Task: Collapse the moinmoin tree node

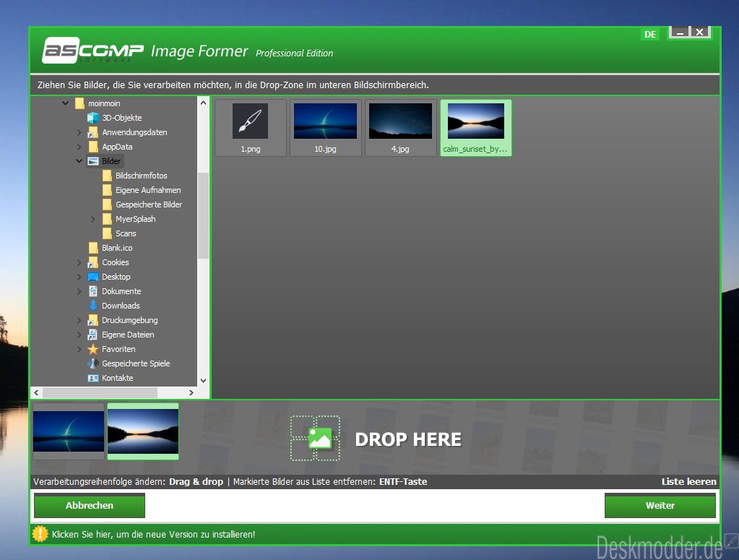Action: click(x=65, y=103)
